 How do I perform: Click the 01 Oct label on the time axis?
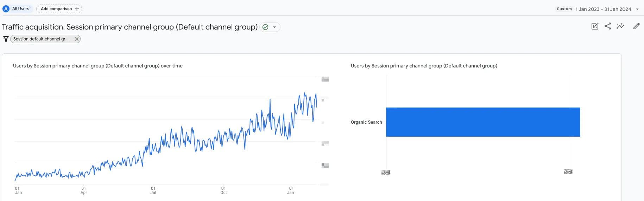click(223, 190)
